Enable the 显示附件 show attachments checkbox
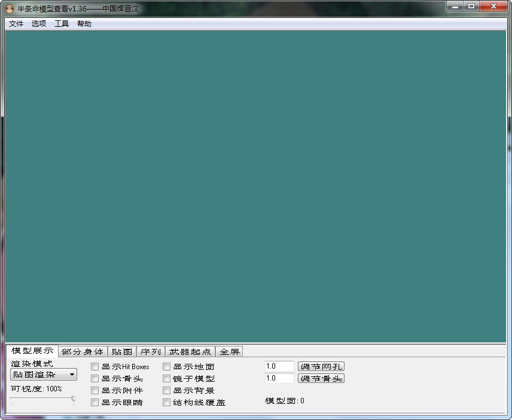 tap(94, 390)
